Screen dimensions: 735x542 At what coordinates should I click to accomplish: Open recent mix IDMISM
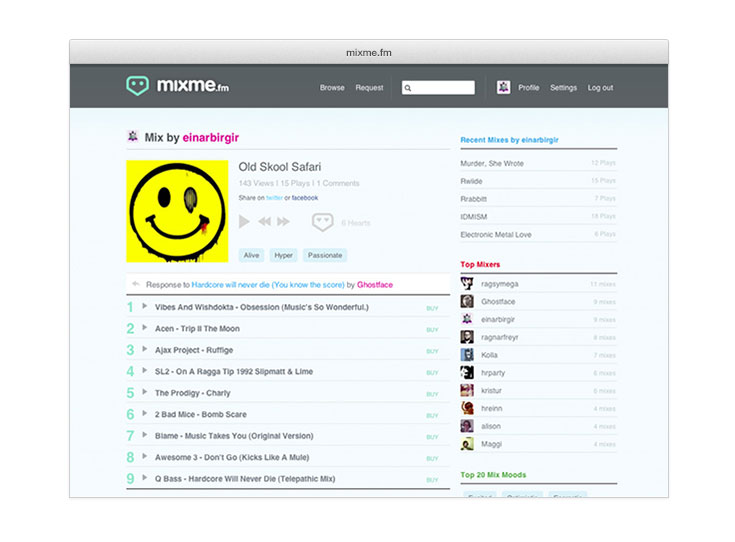pyautogui.click(x=473, y=217)
